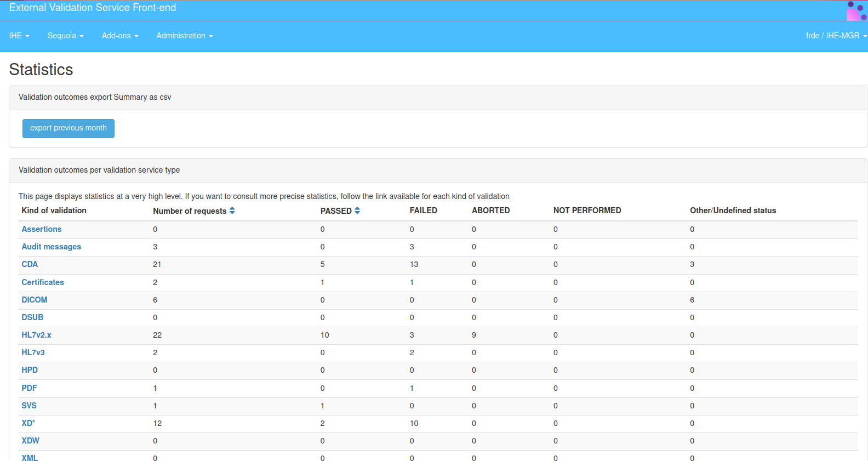
Task: Open the DICOM validation link
Action: click(x=35, y=300)
